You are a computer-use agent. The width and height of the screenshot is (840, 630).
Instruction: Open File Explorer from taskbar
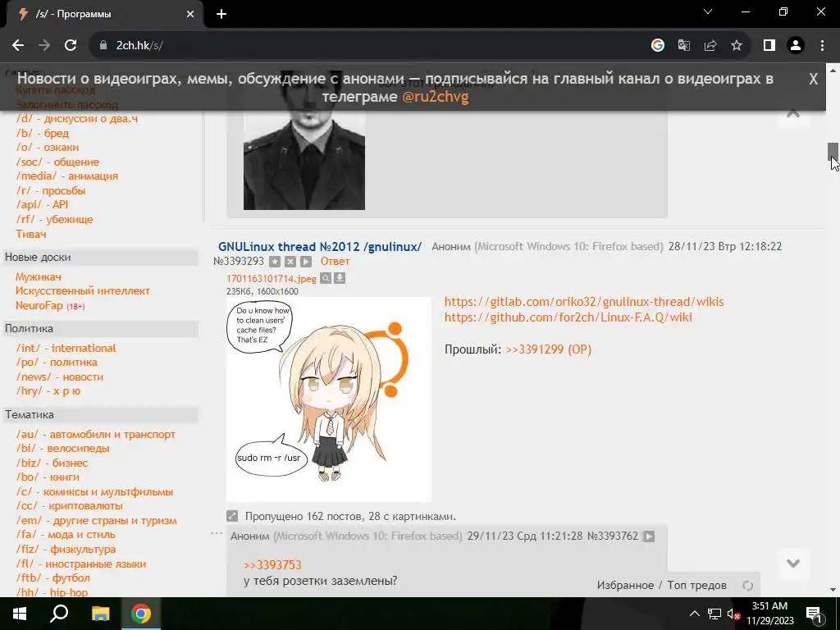100,614
